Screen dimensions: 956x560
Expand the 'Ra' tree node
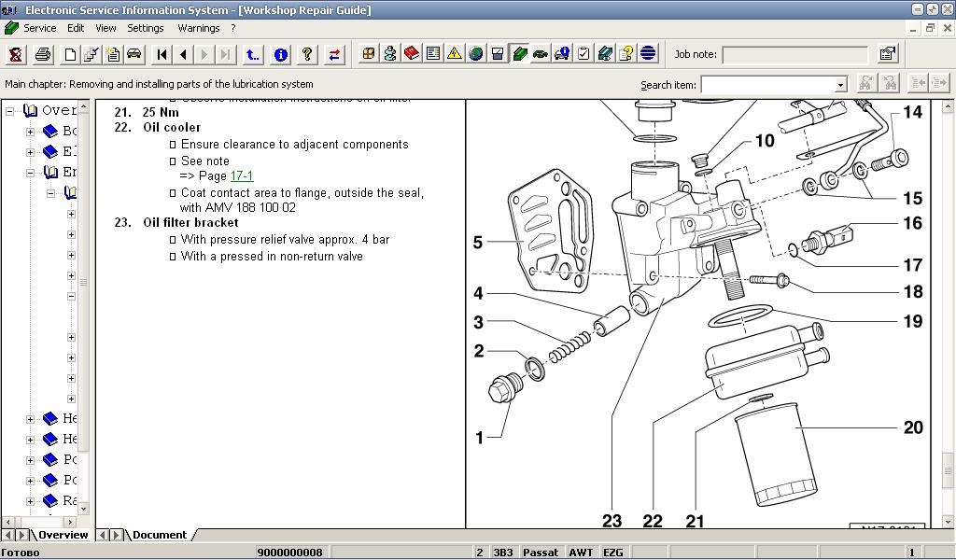(x=30, y=501)
